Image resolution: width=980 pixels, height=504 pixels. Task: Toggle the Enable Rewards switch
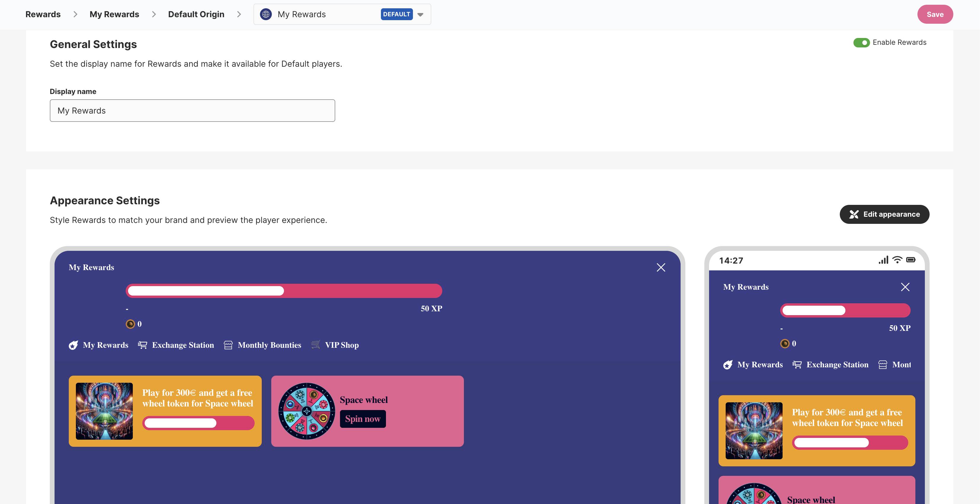(861, 43)
